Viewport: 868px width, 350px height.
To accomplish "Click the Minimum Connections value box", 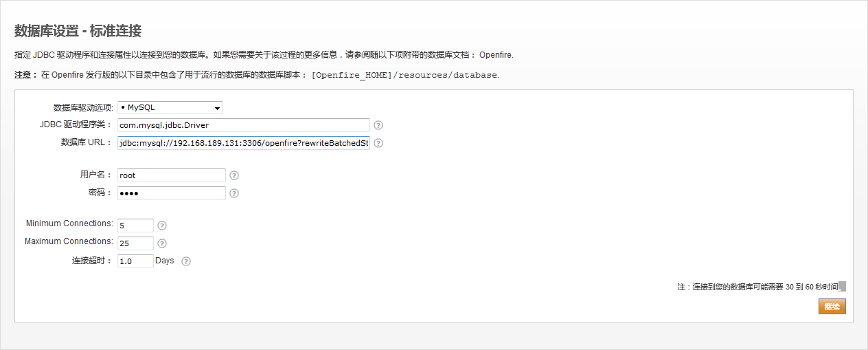I will 135,226.
